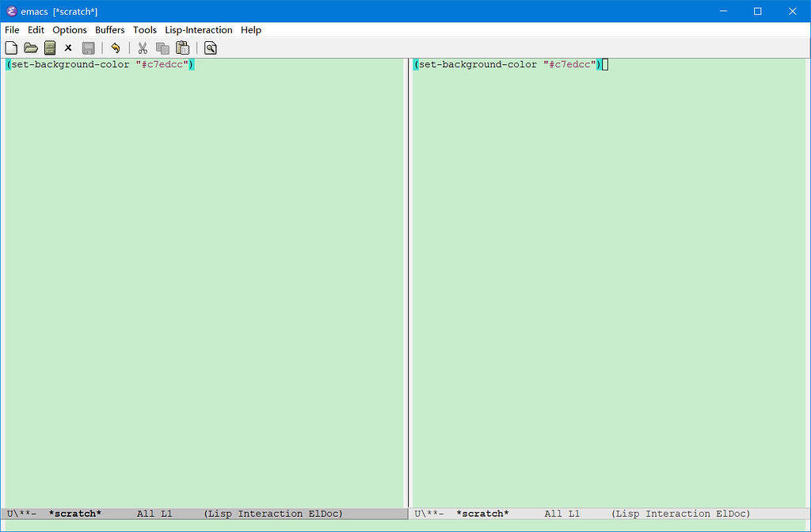Viewport: 811px width, 532px height.
Task: Close the current buffer with the X icon
Action: tap(68, 47)
